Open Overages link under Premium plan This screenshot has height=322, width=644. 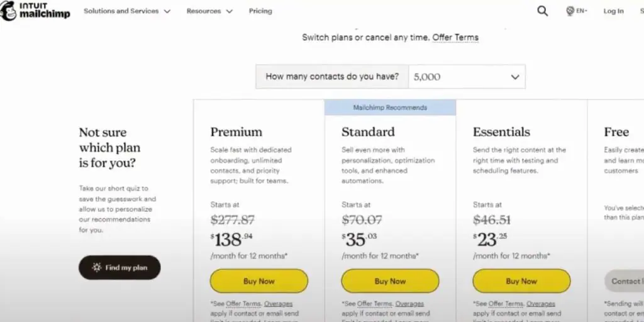click(278, 304)
